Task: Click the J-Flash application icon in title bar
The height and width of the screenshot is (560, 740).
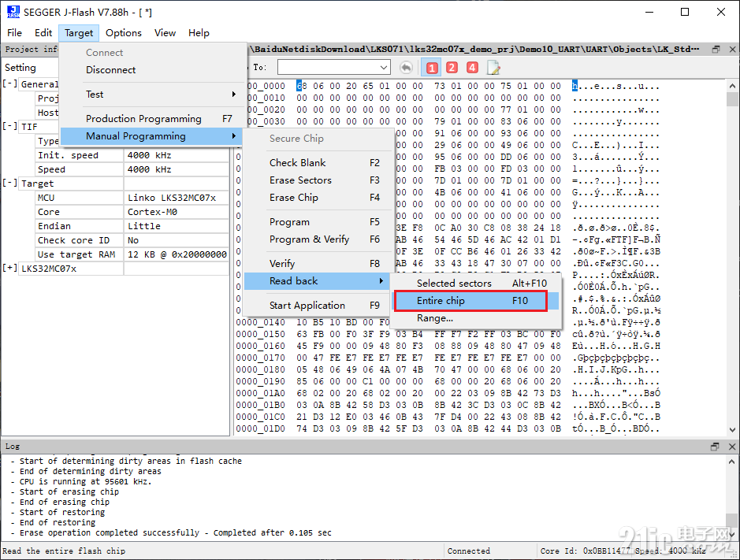Action: coord(13,12)
